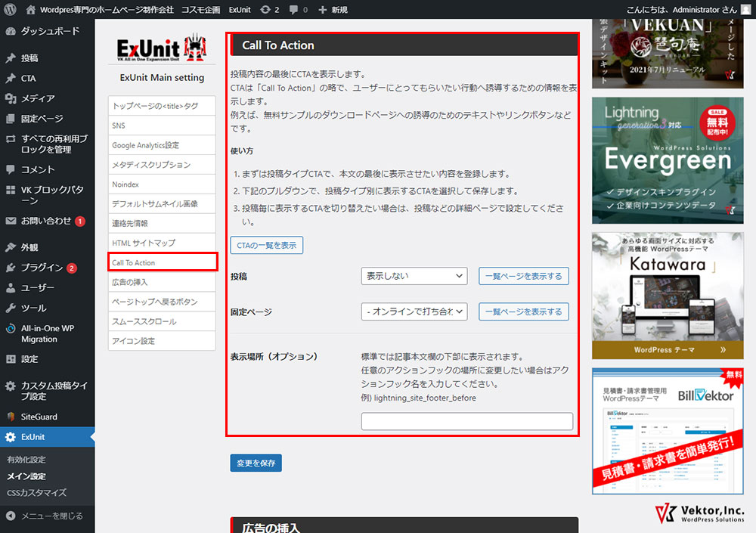
Task: Open ダッシュボード from the sidebar
Action: [x=49, y=32]
